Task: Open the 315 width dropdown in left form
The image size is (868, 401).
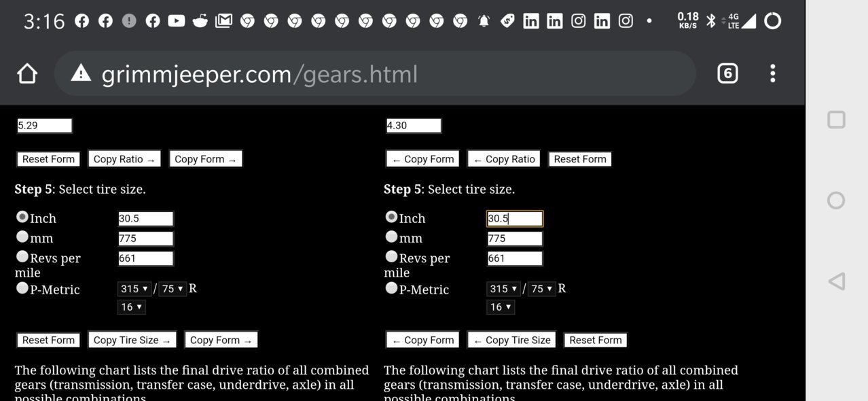Action: pyautogui.click(x=134, y=289)
